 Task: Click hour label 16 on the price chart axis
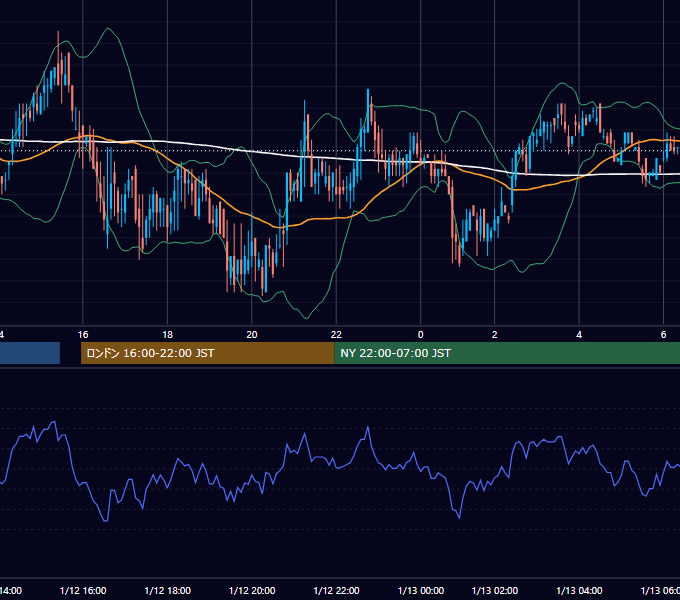pyautogui.click(x=83, y=335)
